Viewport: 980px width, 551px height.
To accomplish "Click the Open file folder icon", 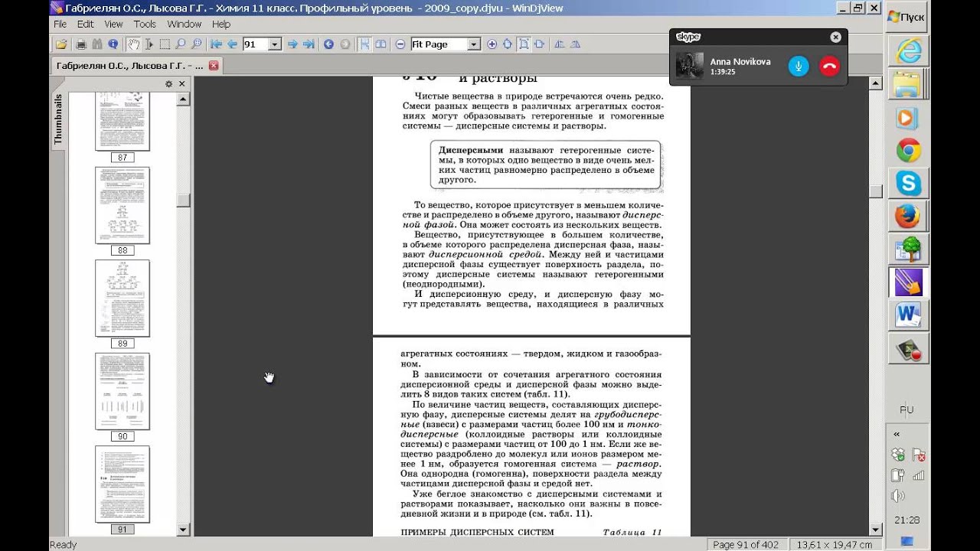I will pyautogui.click(x=61, y=44).
